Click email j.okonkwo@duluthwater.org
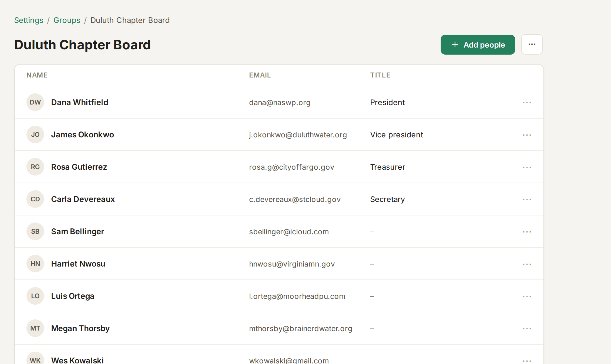The width and height of the screenshot is (611, 364). [298, 135]
